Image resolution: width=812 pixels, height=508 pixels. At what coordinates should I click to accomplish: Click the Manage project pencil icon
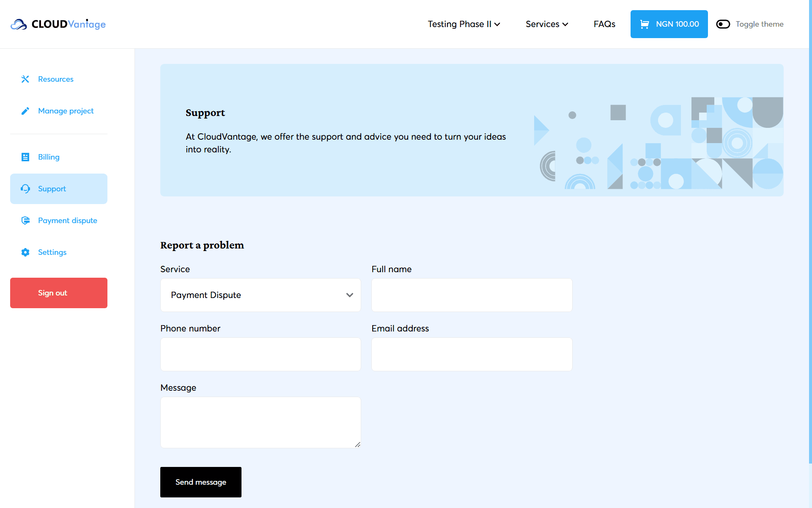(x=25, y=111)
